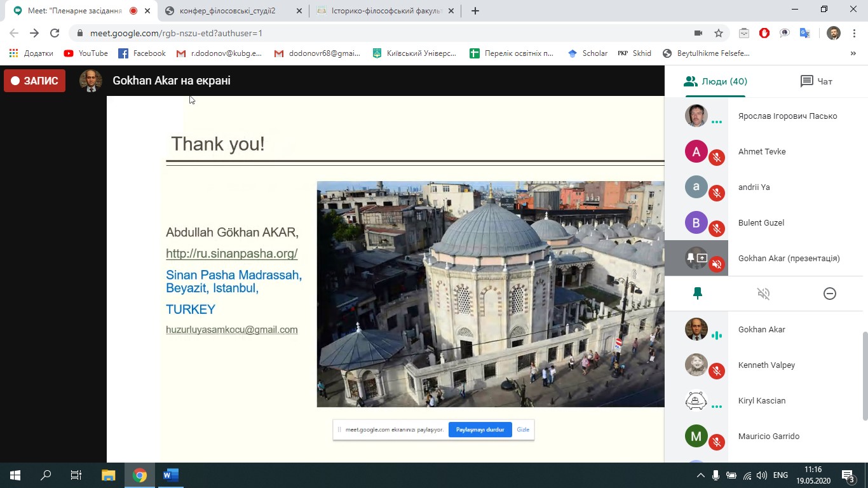Remove participant with the minus circle icon
The image size is (868, 488).
point(829,293)
